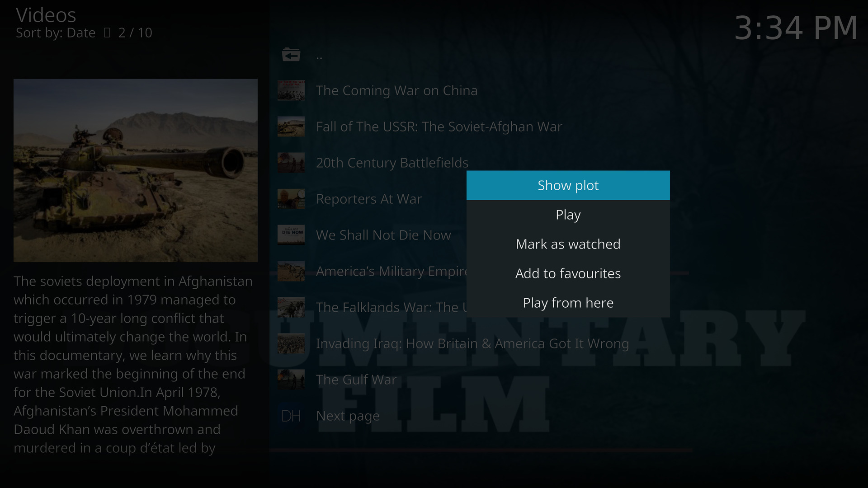Click the Gulf War thumbnail icon
This screenshot has height=488, width=868.
pos(291,380)
